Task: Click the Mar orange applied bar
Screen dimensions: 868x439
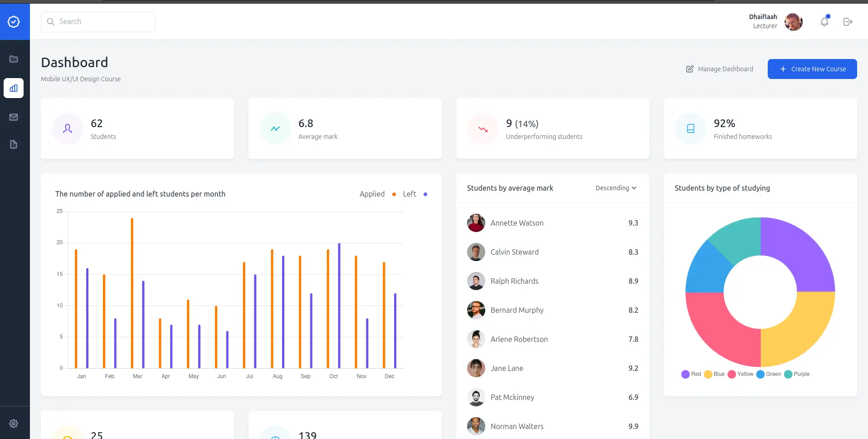Action: (132, 293)
